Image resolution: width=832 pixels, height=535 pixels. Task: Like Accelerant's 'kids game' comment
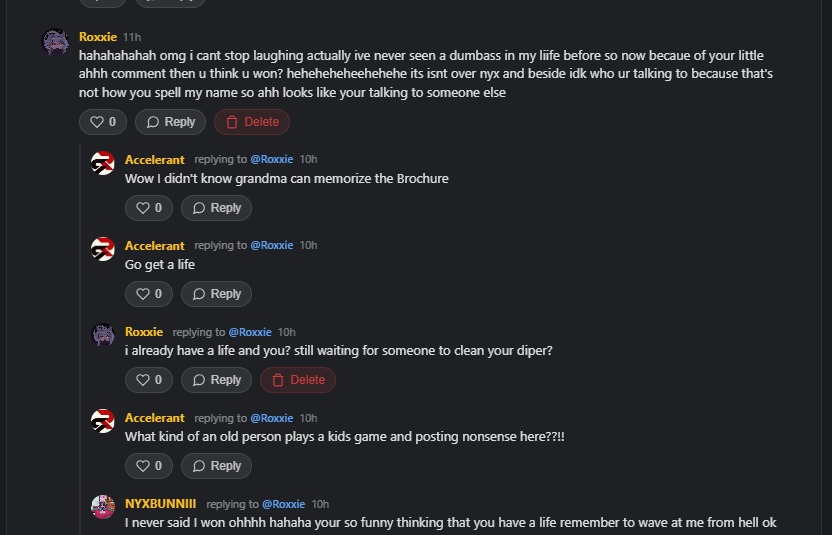[149, 466]
